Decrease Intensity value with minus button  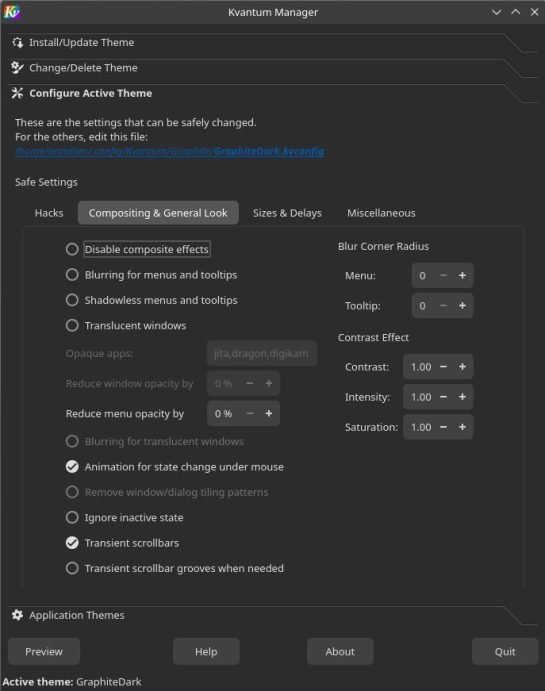(443, 397)
